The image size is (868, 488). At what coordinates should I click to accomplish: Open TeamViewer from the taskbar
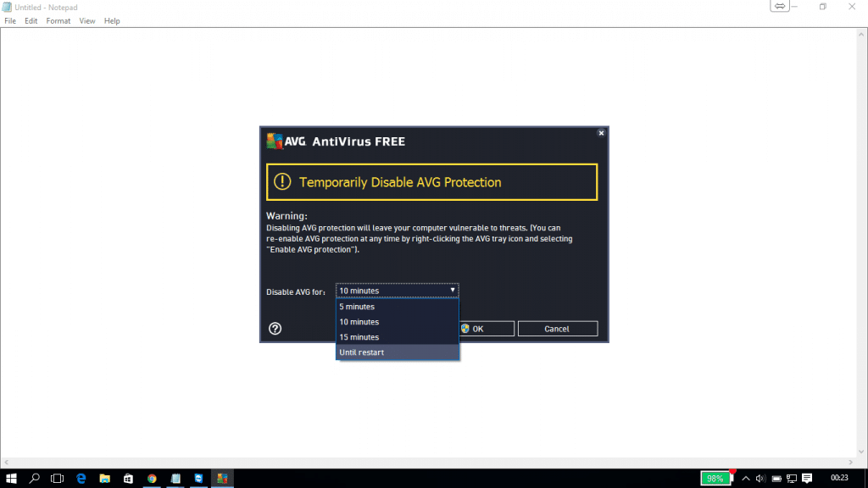pyautogui.click(x=199, y=478)
